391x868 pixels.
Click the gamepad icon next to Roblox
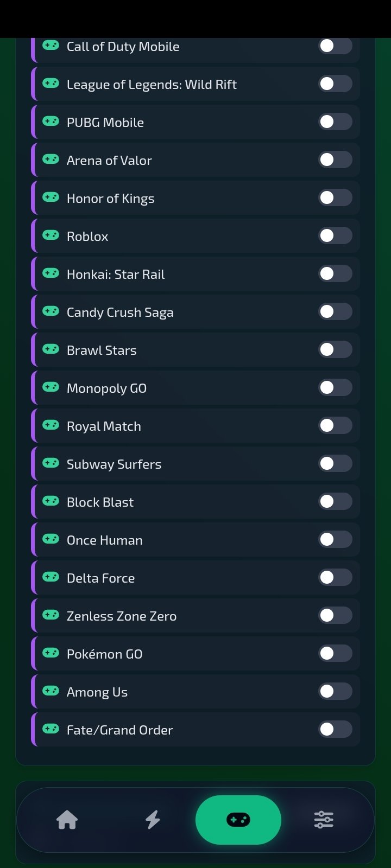coord(51,235)
